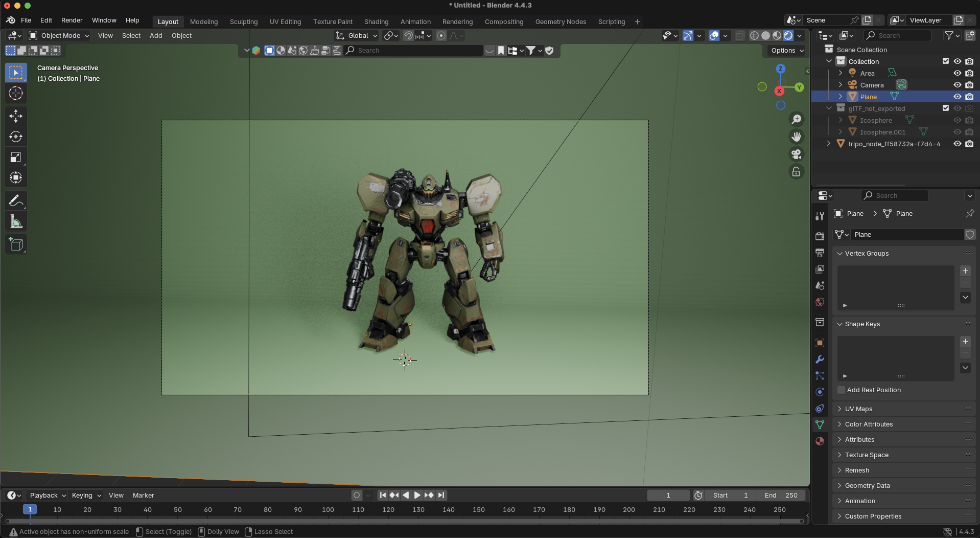Click the viewport Options button
The height and width of the screenshot is (538, 980).
787,51
